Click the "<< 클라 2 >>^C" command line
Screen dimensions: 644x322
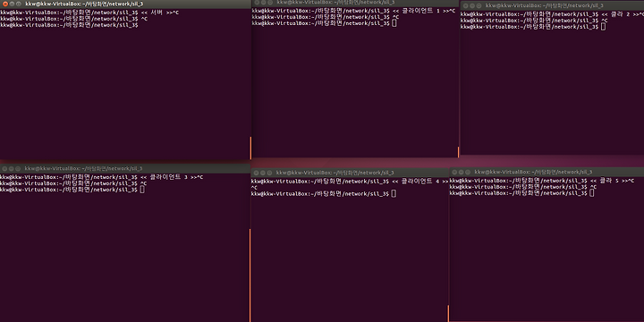tap(623, 14)
